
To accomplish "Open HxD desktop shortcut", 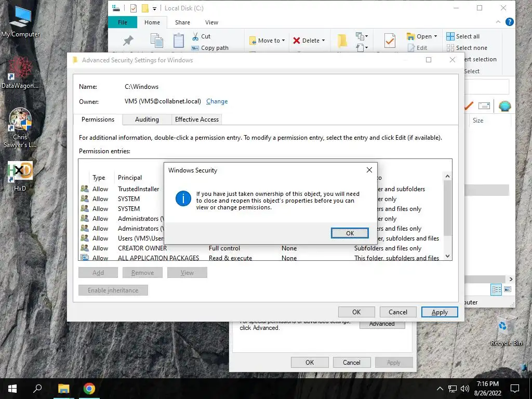I will (20, 176).
